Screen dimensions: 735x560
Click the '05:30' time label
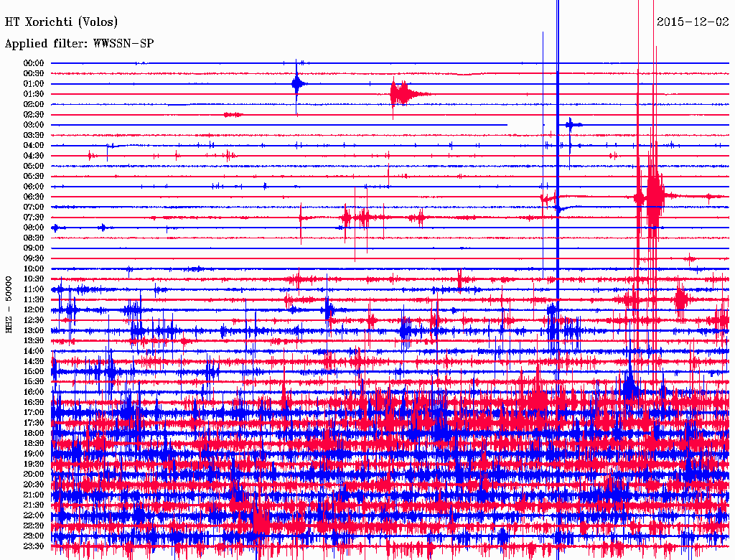tap(34, 177)
